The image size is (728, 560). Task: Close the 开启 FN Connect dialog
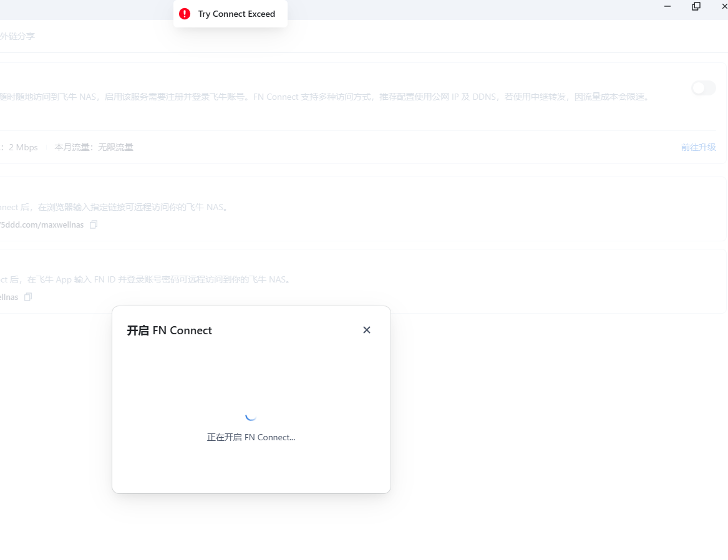point(366,330)
